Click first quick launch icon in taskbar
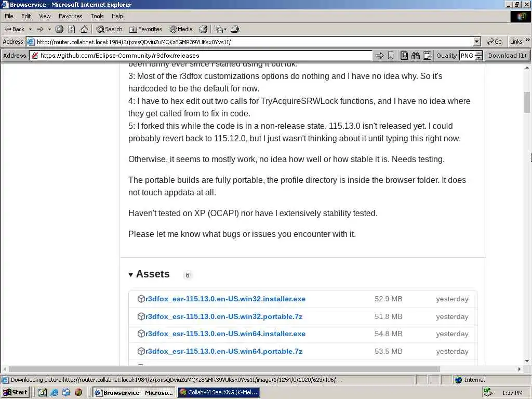This screenshot has width=532, height=399. [x=42, y=392]
